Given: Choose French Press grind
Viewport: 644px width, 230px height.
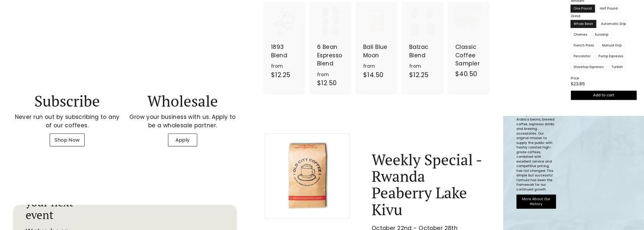Looking at the screenshot, I should point(584,46).
